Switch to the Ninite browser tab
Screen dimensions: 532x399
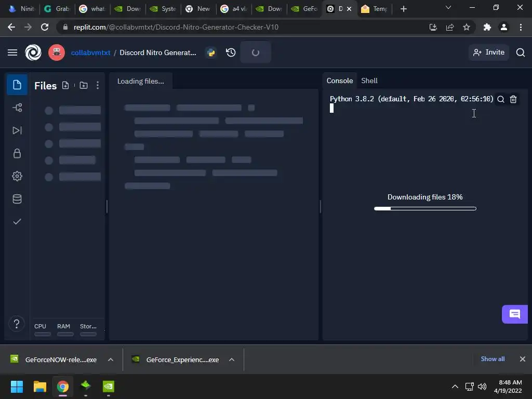(21, 9)
